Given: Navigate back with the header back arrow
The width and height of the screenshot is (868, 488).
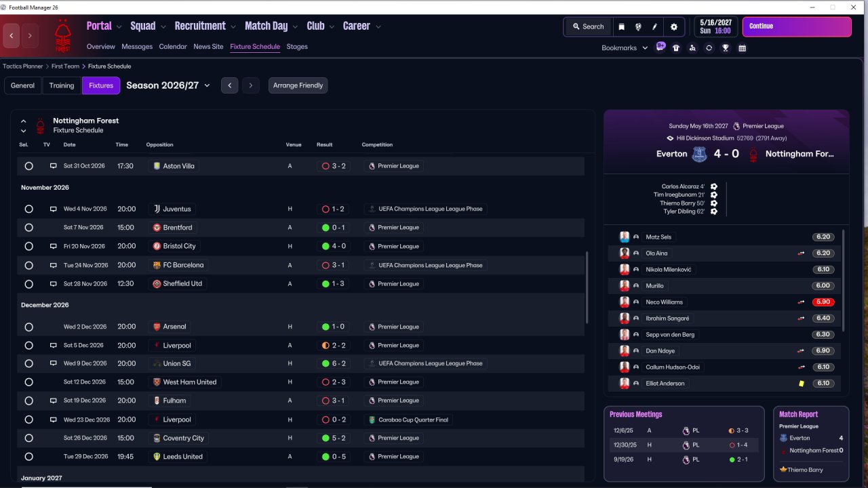Looking at the screenshot, I should (12, 36).
